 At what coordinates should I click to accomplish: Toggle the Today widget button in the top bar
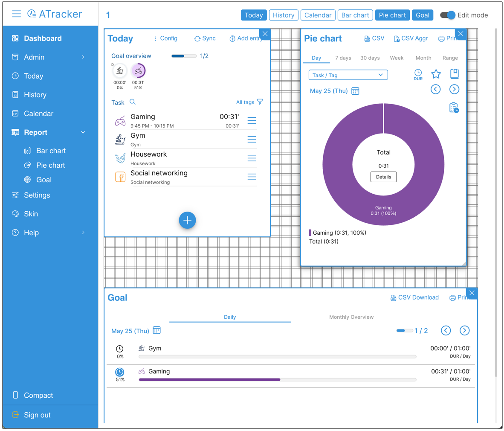(254, 15)
